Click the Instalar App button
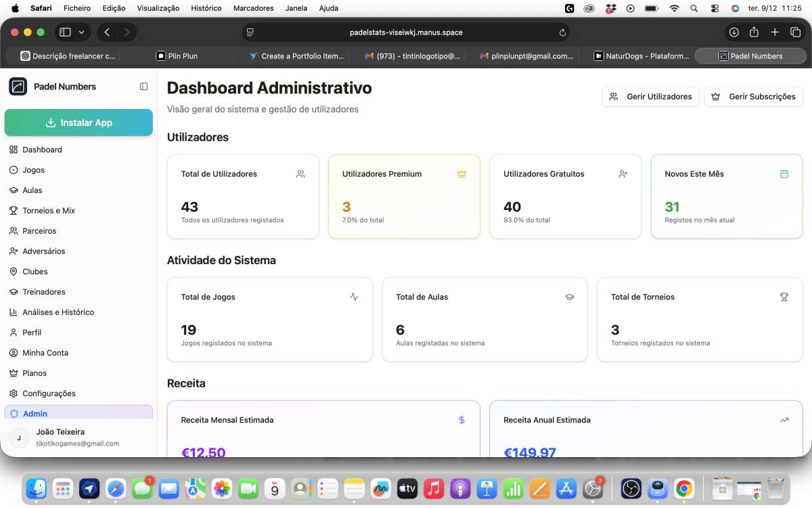The width and height of the screenshot is (812, 508). [78, 123]
